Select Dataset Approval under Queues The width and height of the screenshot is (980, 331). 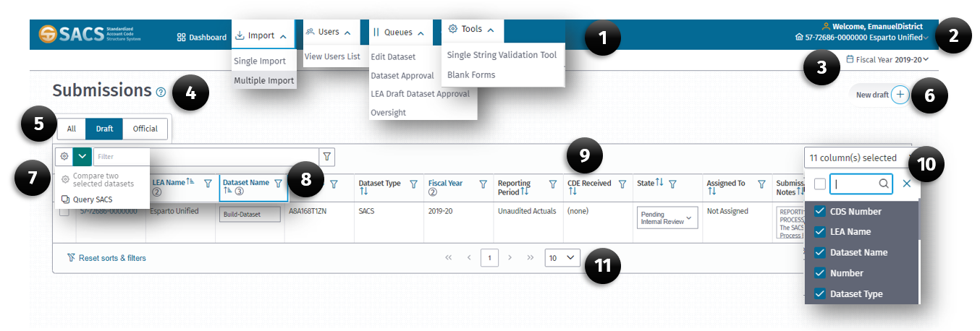[x=402, y=75]
